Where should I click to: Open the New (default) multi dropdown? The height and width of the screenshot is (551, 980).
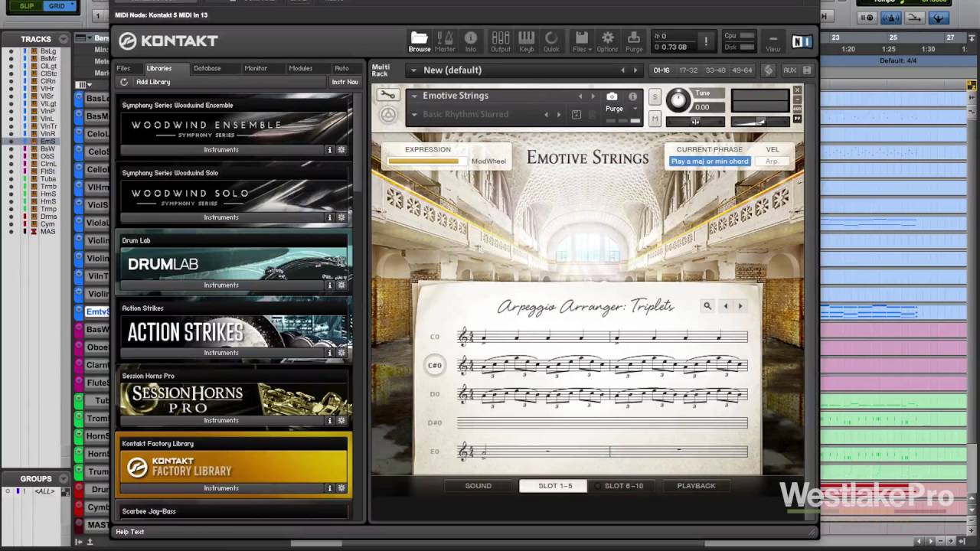coord(413,70)
